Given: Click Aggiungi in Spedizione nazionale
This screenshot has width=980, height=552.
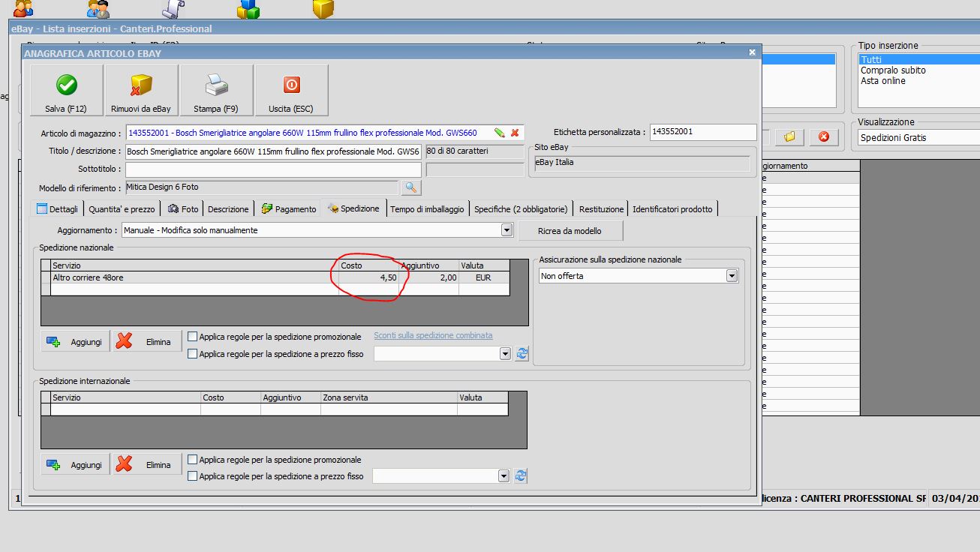Looking at the screenshot, I should click(x=76, y=341).
